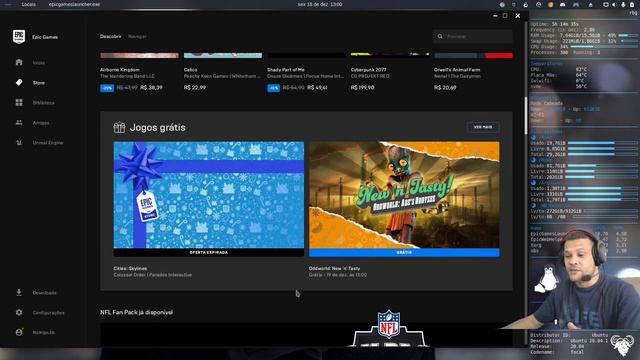Focus the store search field

[472, 36]
